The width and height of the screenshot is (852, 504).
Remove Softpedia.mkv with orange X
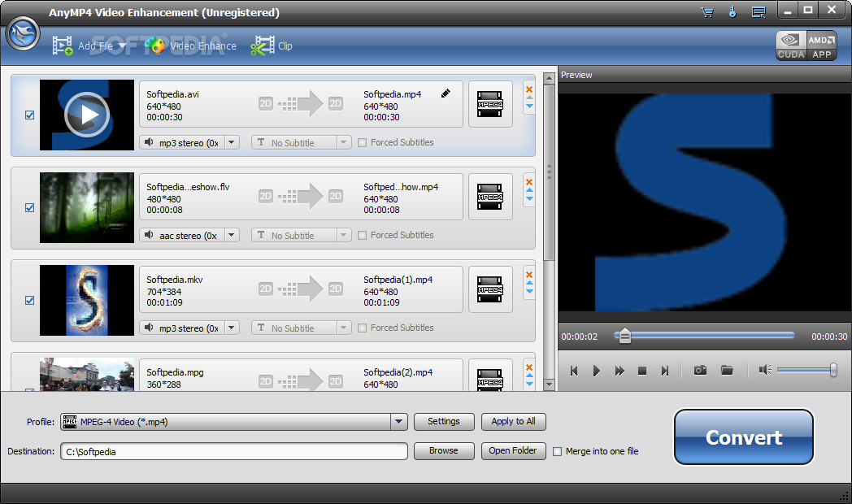(x=529, y=275)
